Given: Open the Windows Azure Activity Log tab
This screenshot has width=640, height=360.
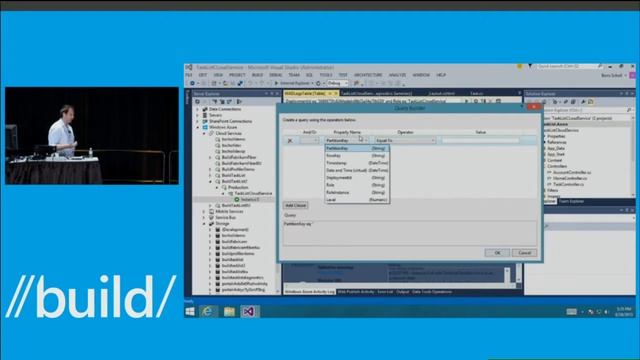Looking at the screenshot, I should pyautogui.click(x=309, y=292).
